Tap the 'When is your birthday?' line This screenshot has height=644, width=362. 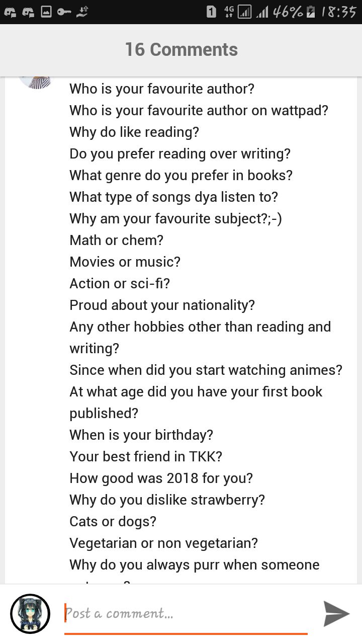[x=141, y=435]
